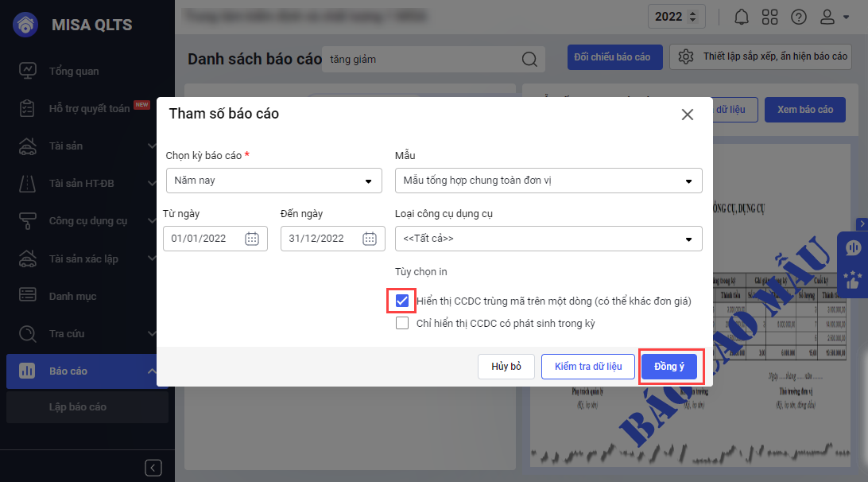Open the Chọn kỳ báo cáo dropdown
The width and height of the screenshot is (868, 482).
[274, 181]
